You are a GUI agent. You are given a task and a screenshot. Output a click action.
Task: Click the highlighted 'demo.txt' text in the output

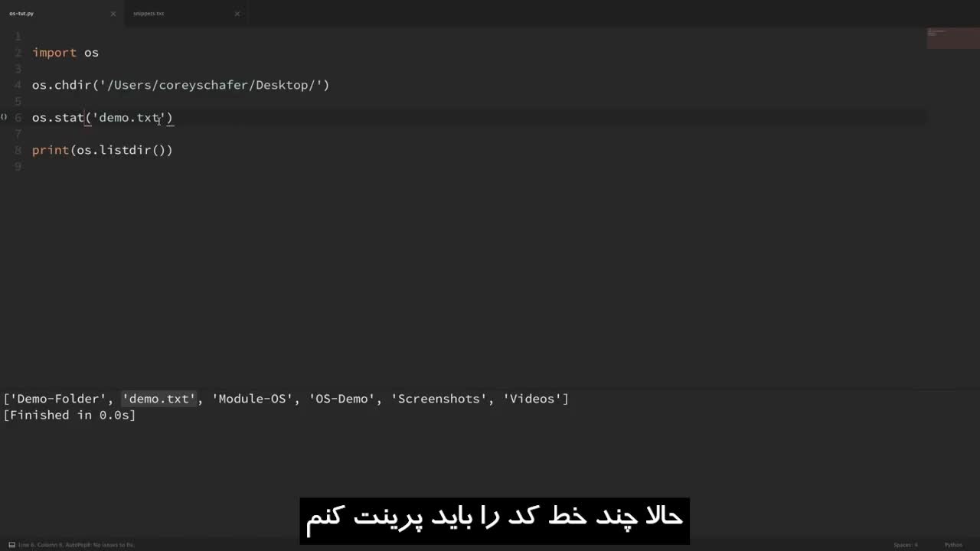158,399
